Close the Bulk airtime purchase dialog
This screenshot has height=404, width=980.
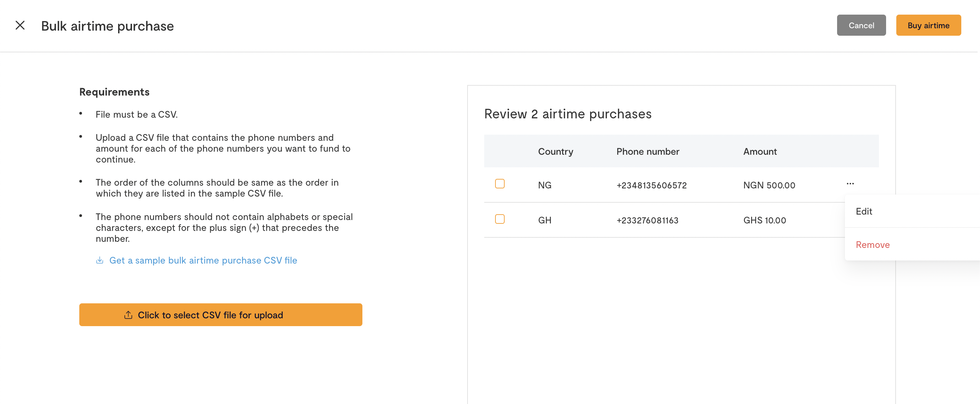coord(20,26)
